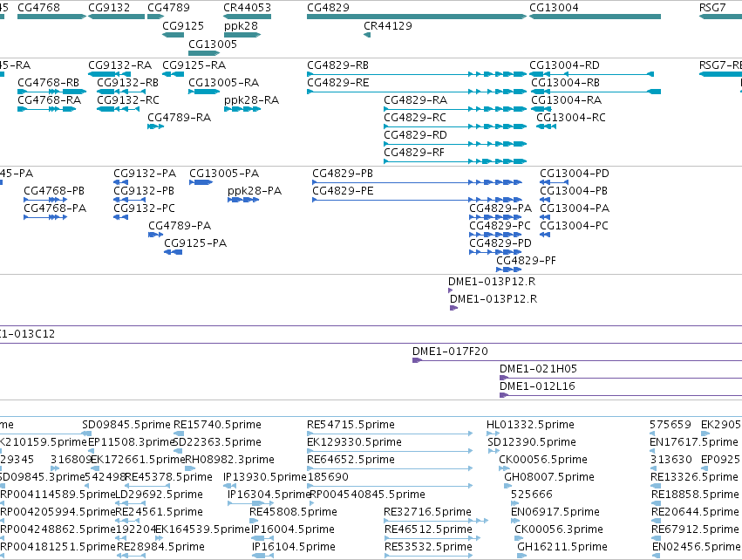Select the CG13004-RC transcript label
Image resolution: width=742 pixels, height=560 pixels.
(x=571, y=118)
